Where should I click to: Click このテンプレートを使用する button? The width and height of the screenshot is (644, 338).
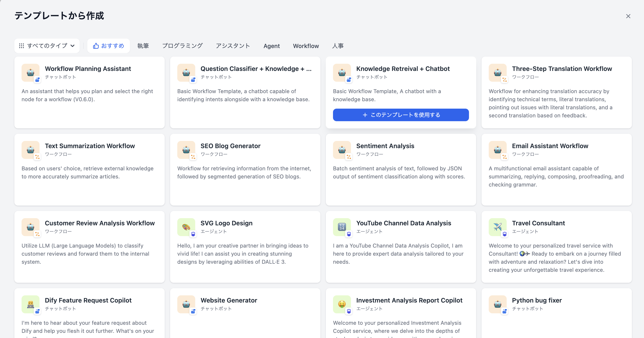401,115
